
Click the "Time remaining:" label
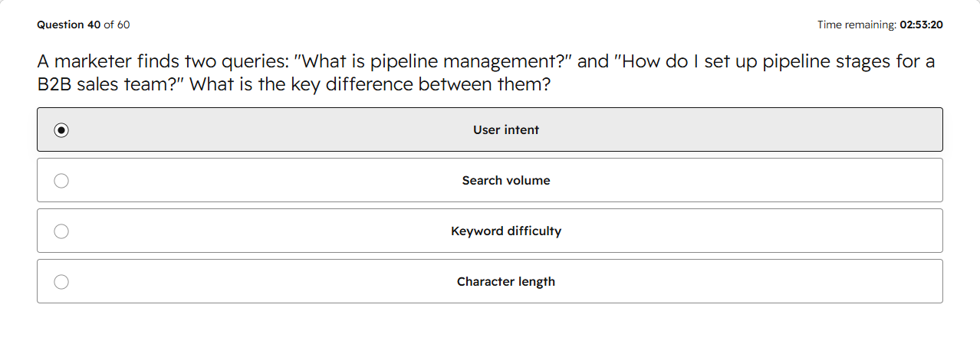(857, 25)
